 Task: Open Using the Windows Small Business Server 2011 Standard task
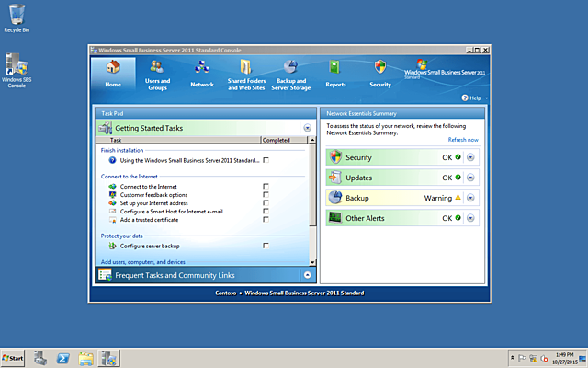click(x=190, y=160)
